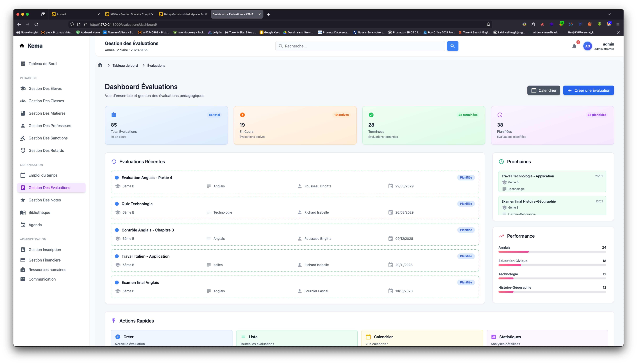
Task: Open the Calendrier button
Action: coord(544,90)
